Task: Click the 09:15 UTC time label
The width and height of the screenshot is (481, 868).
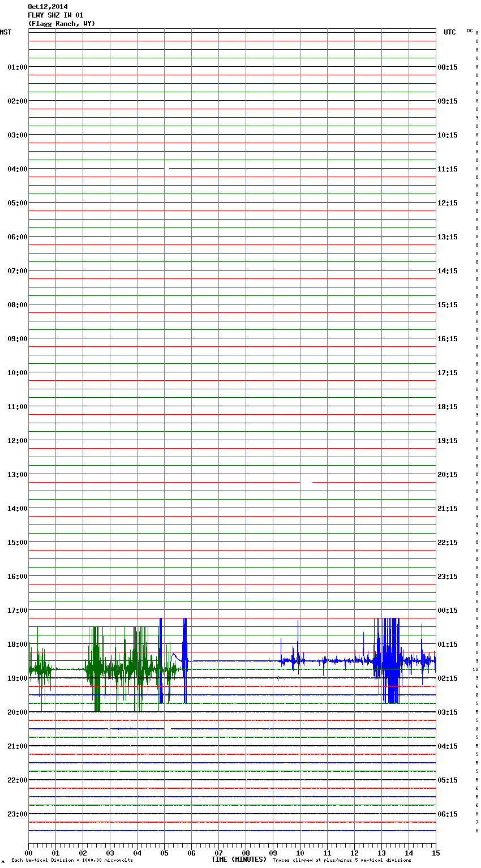Action: click(x=448, y=101)
